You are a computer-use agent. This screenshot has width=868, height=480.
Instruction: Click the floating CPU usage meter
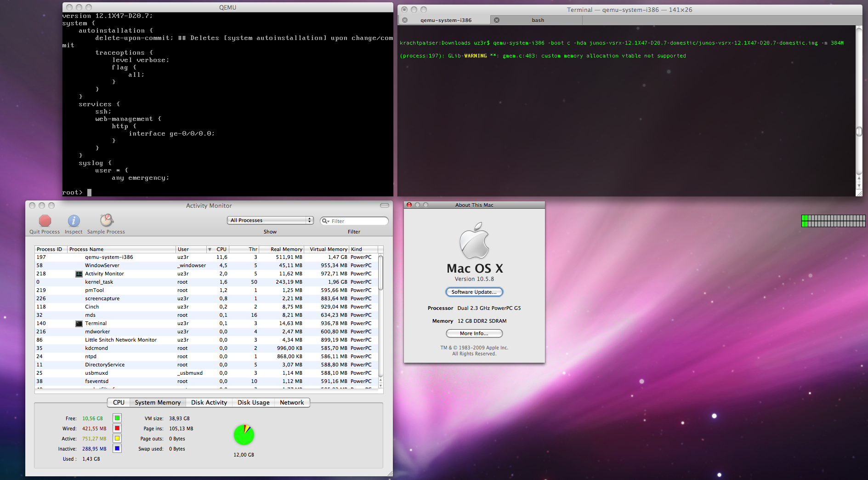tap(834, 221)
